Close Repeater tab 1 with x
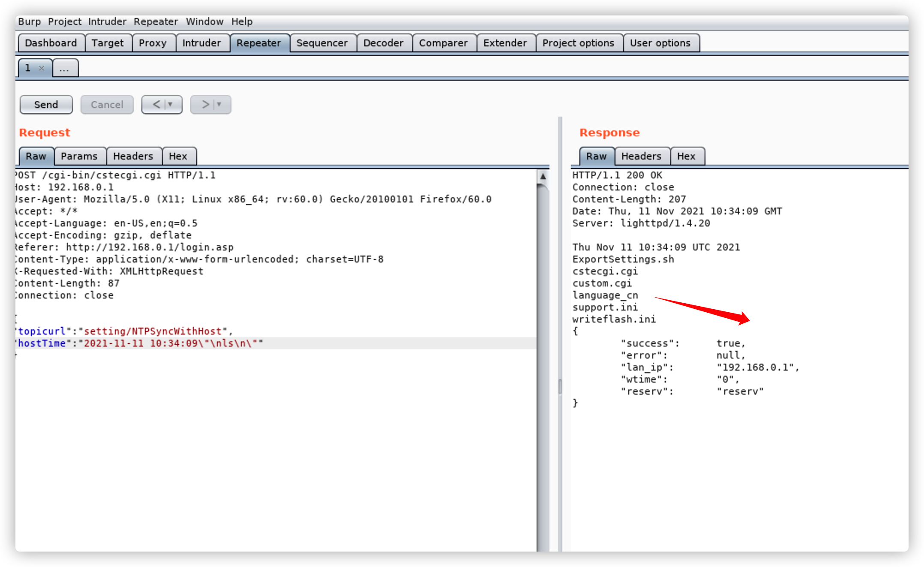The image size is (924, 567). (x=42, y=68)
